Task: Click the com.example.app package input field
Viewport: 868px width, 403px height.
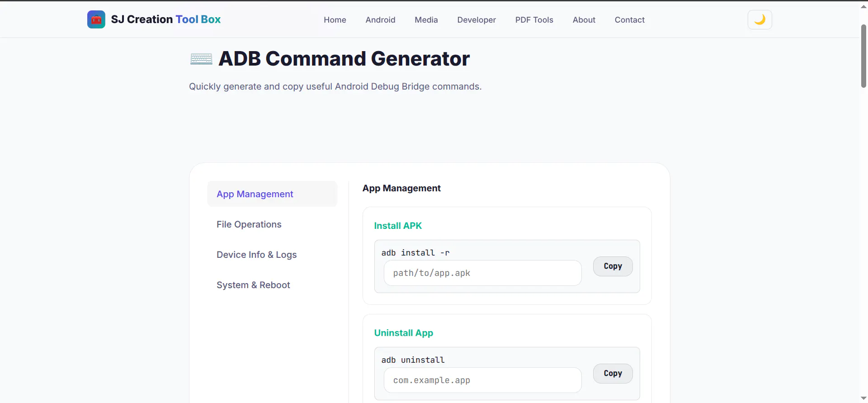Action: pos(482,380)
